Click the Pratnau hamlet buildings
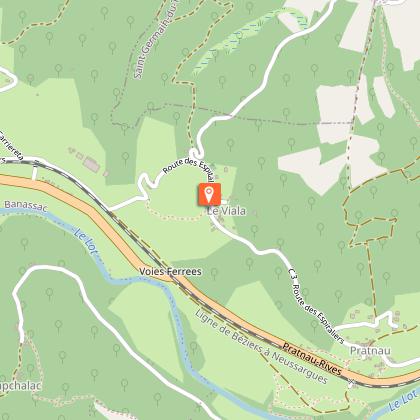Viewport: 420px width, 420px height. [x=368, y=343]
